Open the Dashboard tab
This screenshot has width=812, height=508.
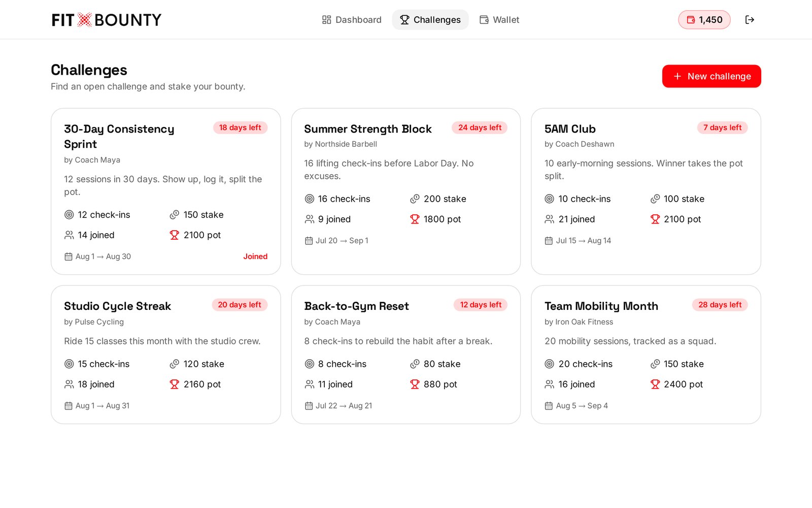coord(352,20)
